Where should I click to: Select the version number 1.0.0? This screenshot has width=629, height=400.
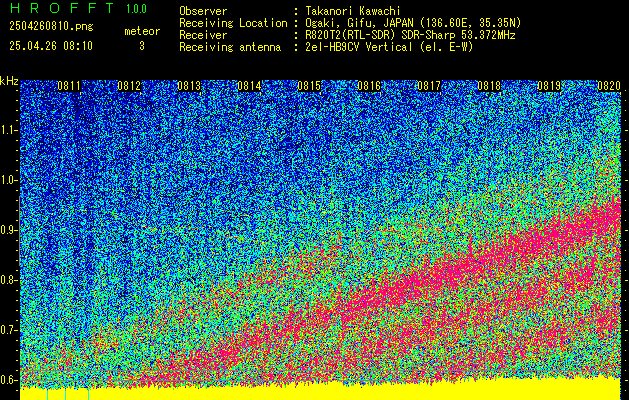point(136,9)
